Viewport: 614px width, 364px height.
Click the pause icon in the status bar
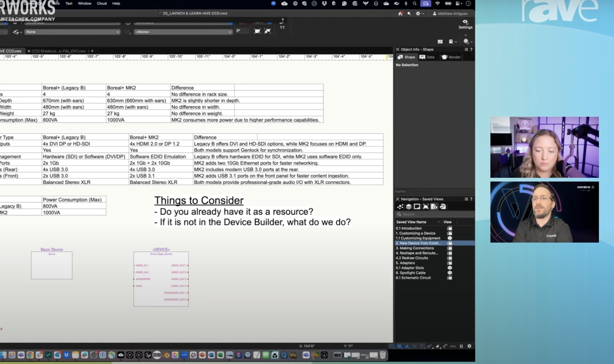(461, 346)
